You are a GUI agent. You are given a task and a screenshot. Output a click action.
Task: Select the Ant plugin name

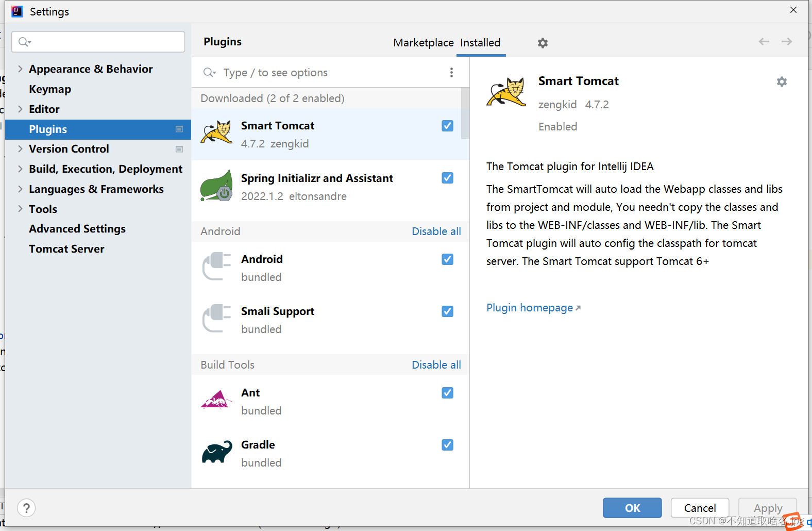pos(250,393)
